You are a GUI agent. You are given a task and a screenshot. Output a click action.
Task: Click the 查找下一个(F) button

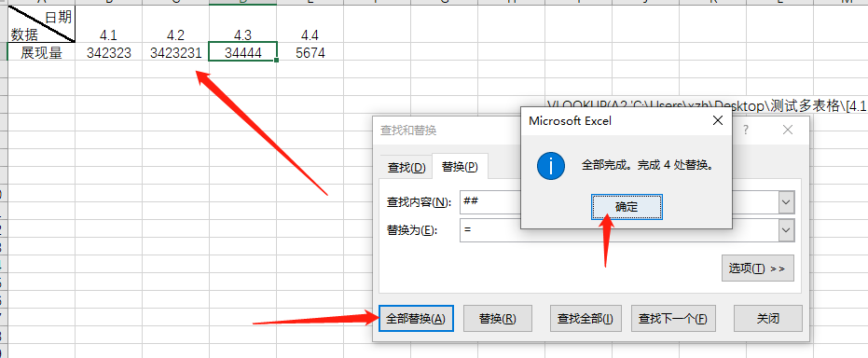click(673, 319)
